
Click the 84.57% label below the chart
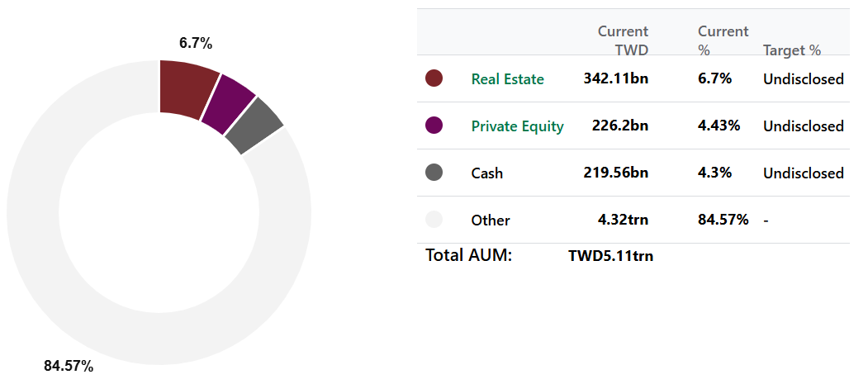[x=69, y=366]
